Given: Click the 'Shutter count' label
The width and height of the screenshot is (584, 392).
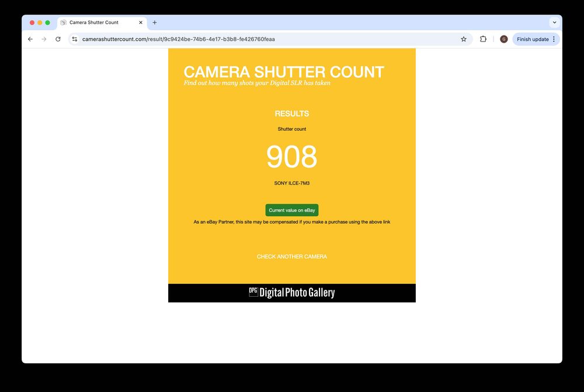Looking at the screenshot, I should point(291,129).
